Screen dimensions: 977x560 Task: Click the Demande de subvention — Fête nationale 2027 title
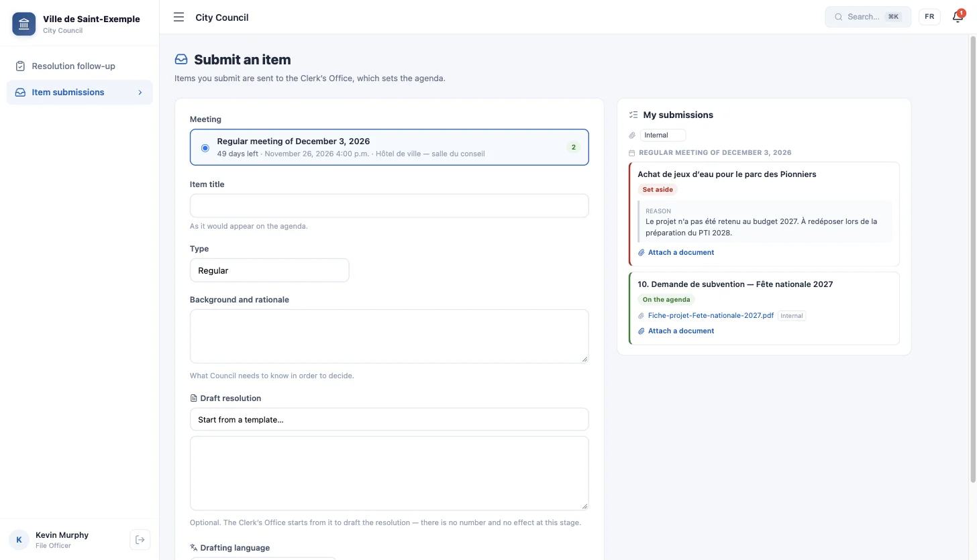[x=735, y=284]
